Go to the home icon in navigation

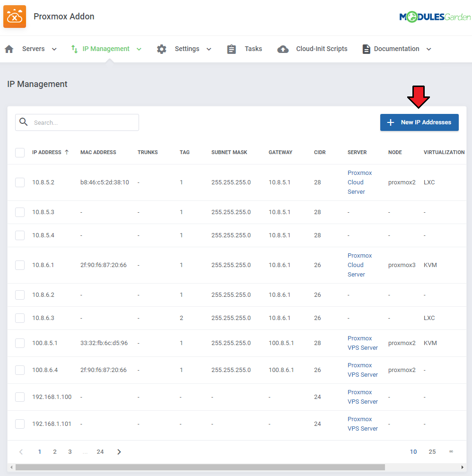coord(9,49)
